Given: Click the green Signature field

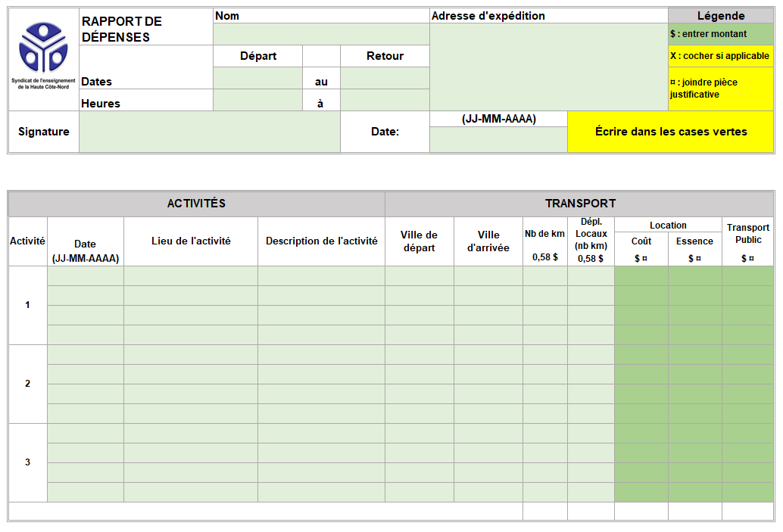Looking at the screenshot, I should click(x=209, y=132).
